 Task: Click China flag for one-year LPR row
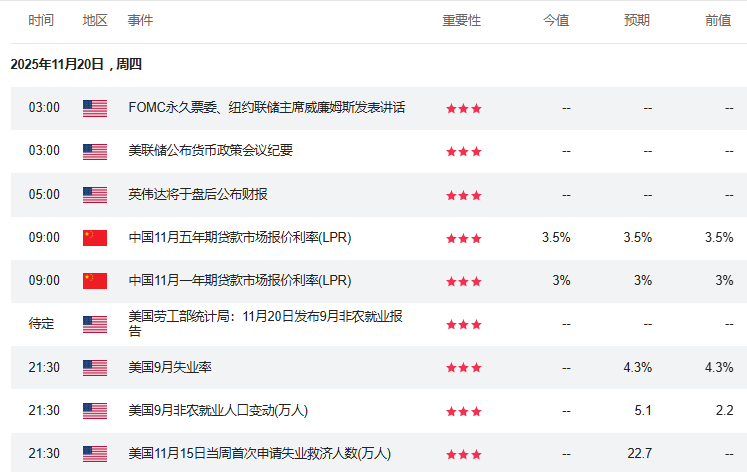click(x=95, y=281)
